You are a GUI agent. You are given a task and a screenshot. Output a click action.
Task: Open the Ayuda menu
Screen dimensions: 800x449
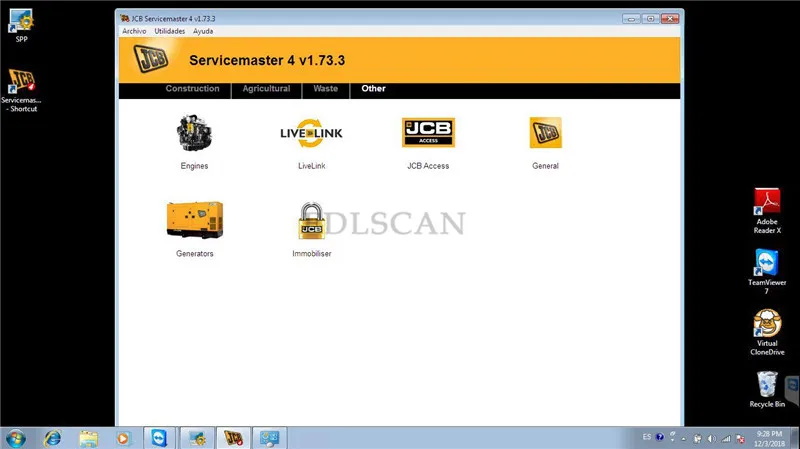pos(203,31)
